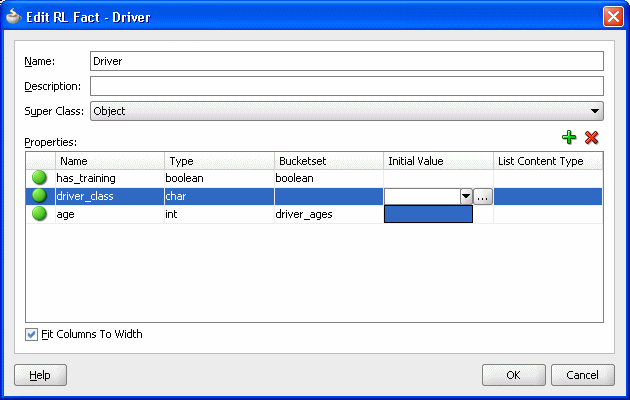Close the Edit RL Fact dialog
This screenshot has width=630, height=400.
(613, 17)
